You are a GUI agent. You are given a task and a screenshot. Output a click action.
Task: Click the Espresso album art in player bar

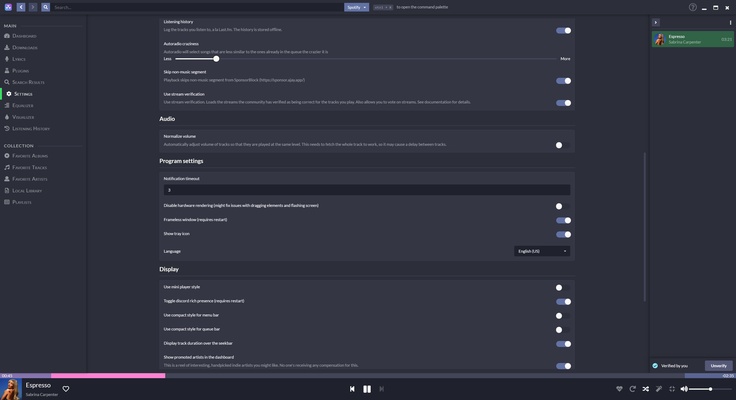[x=10, y=389]
